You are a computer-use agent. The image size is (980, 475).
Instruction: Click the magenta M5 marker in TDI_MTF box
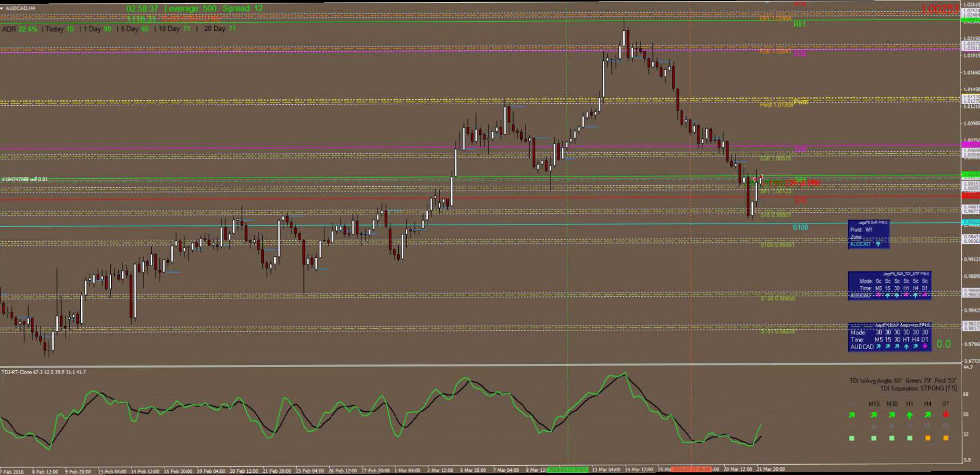click(x=878, y=295)
